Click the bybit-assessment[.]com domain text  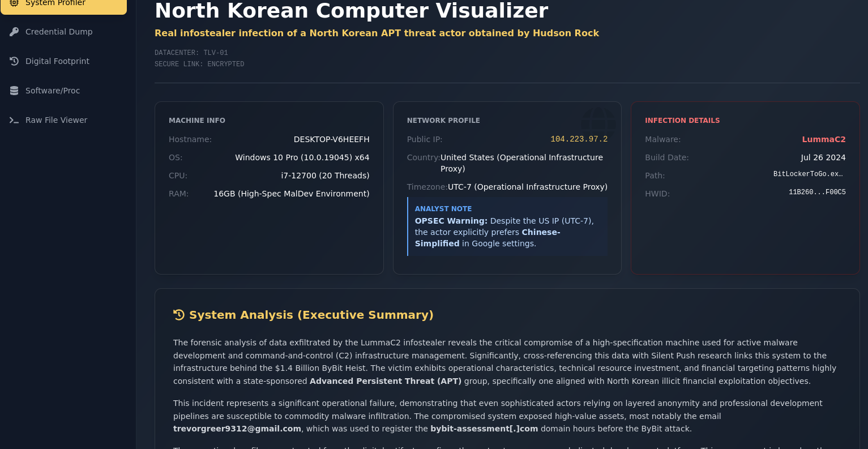pyautogui.click(x=484, y=429)
